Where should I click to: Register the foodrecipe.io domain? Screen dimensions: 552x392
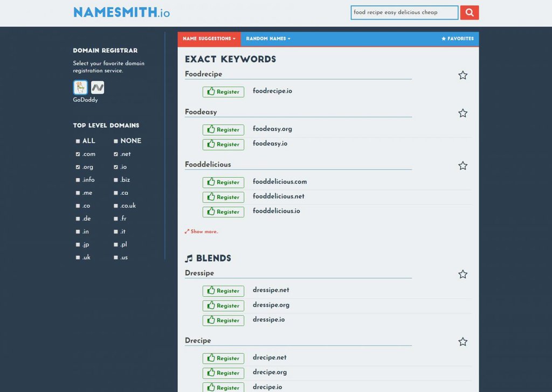click(223, 92)
